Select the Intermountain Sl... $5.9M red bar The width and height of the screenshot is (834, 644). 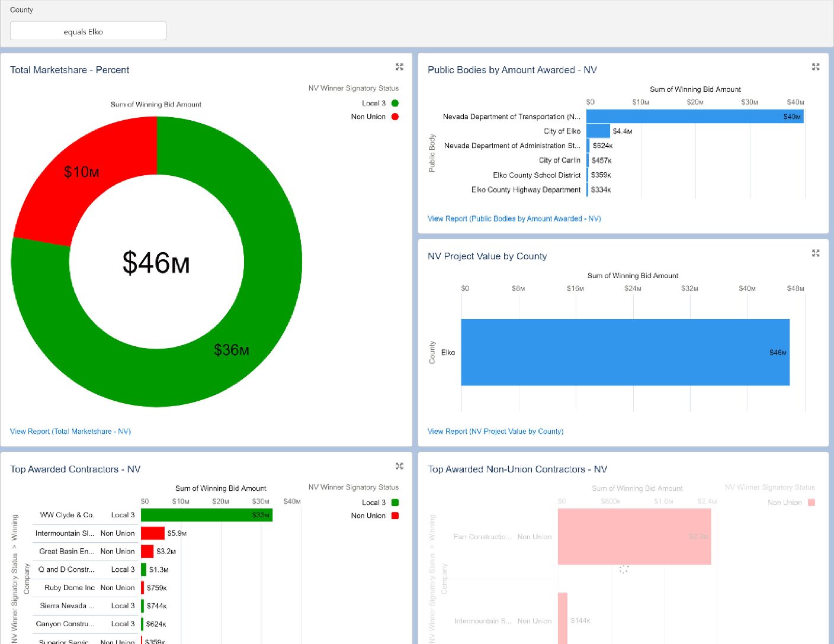click(153, 533)
